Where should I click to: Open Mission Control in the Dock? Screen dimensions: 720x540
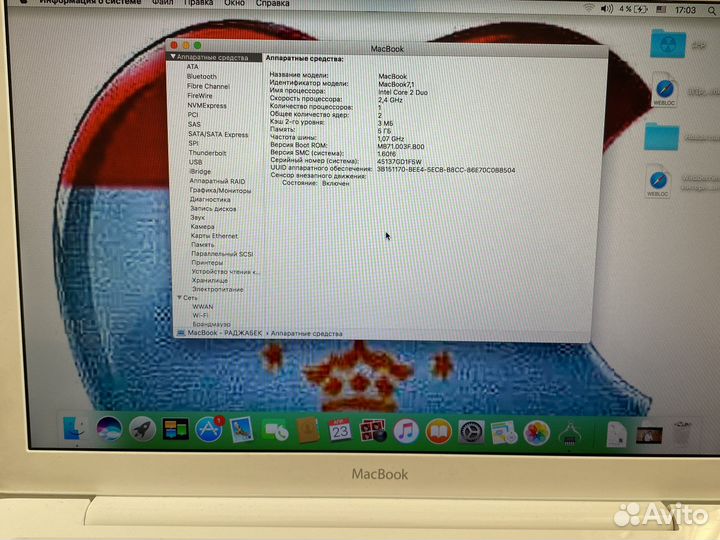[175, 430]
